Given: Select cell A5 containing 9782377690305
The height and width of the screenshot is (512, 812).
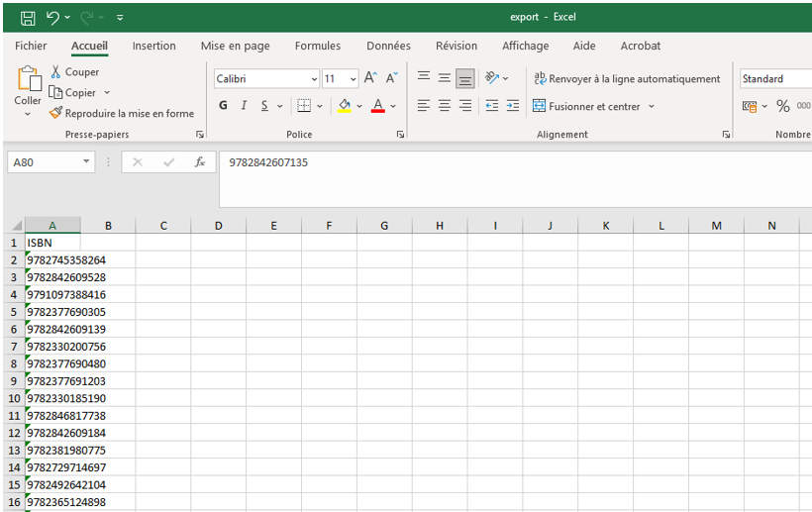Looking at the screenshot, I should coord(65,312).
